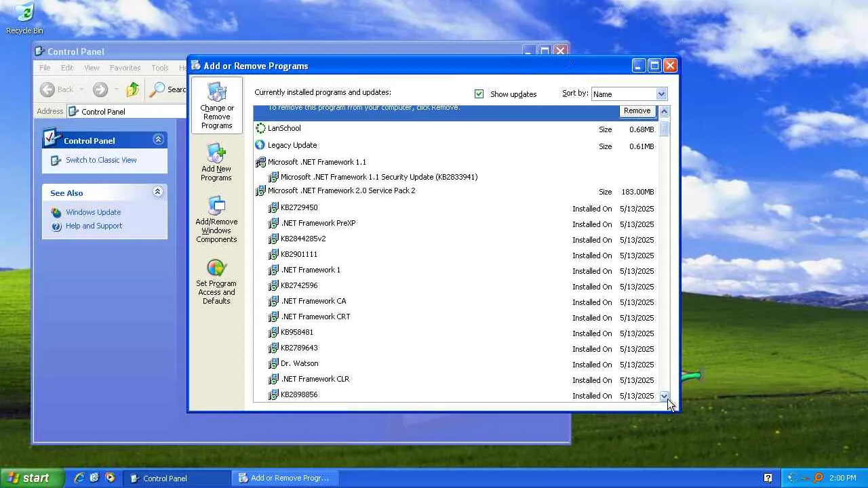Switch to Control Panel taskbar button

[176, 478]
